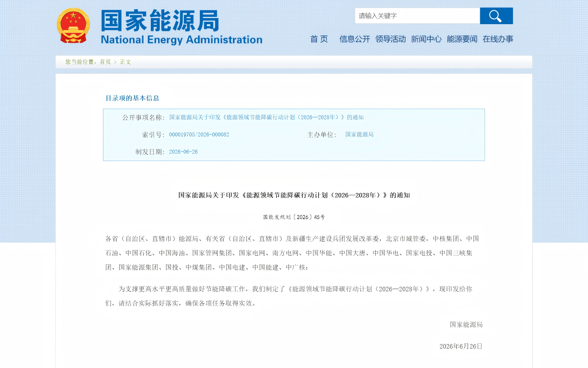Screen dimensions: 588x368
Task: Click the magnifier search button
Action: (496, 16)
